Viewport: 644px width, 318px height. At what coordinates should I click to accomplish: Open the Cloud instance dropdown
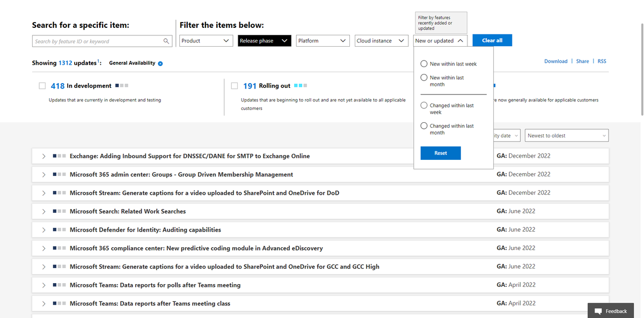point(382,41)
